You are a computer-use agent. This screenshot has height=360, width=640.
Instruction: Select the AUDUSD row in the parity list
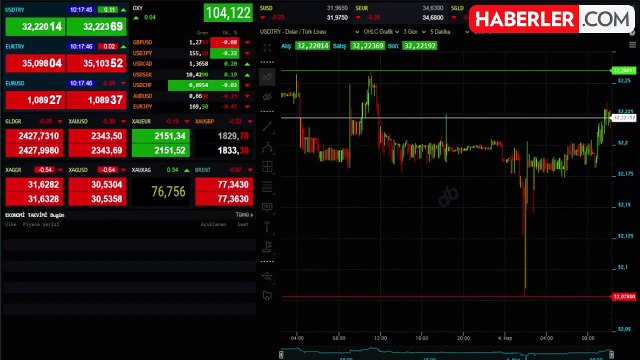[192, 96]
